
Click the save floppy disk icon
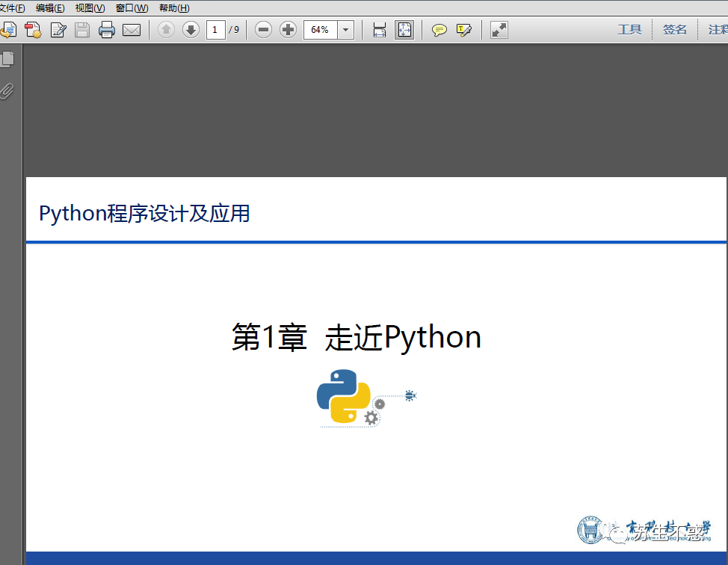[82, 30]
